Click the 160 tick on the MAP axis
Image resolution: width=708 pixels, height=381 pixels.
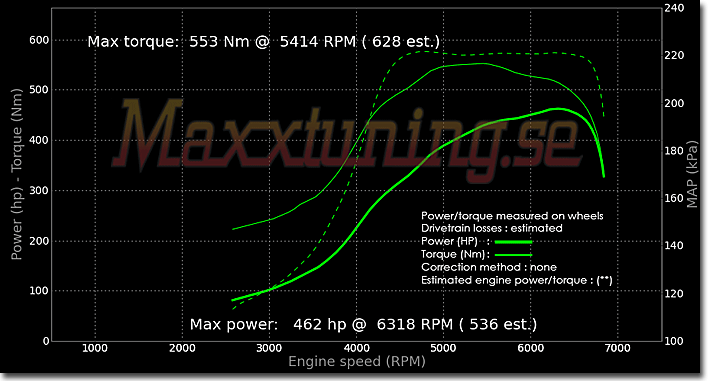tap(674, 198)
